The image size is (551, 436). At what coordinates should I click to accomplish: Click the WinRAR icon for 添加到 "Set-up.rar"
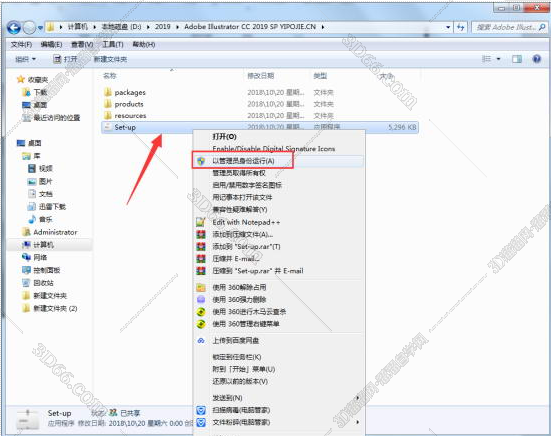click(x=201, y=247)
